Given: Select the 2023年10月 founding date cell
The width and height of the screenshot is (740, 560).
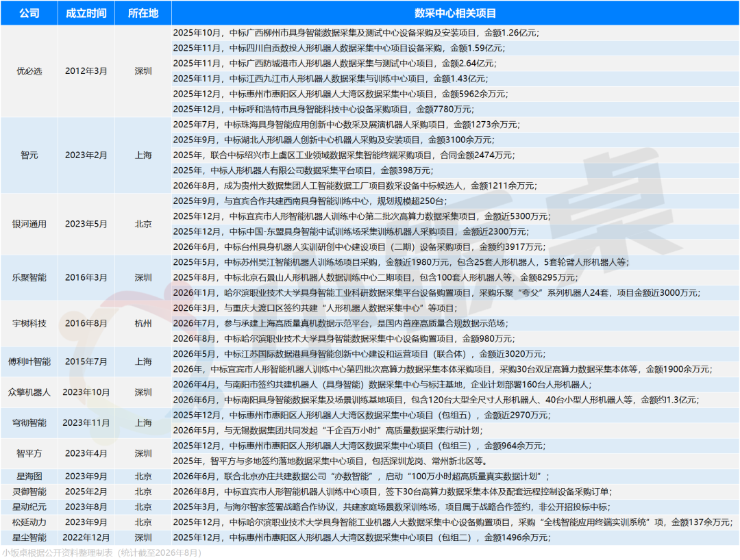Looking at the screenshot, I should 86,392.
